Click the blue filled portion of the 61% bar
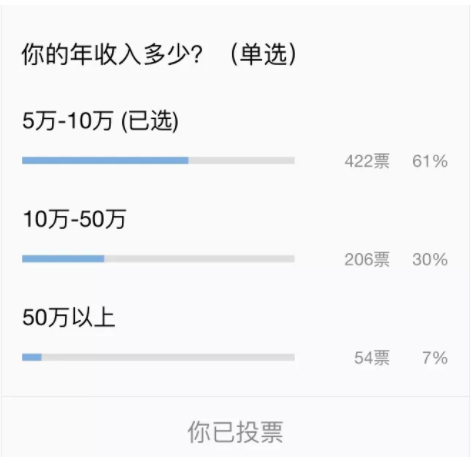472x463 pixels. [105, 161]
